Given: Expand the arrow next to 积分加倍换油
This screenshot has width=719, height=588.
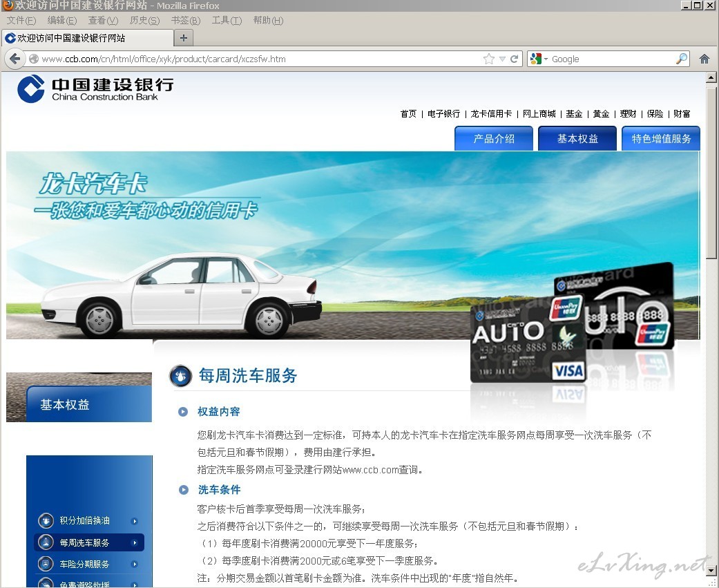Looking at the screenshot, I should tap(135, 521).
